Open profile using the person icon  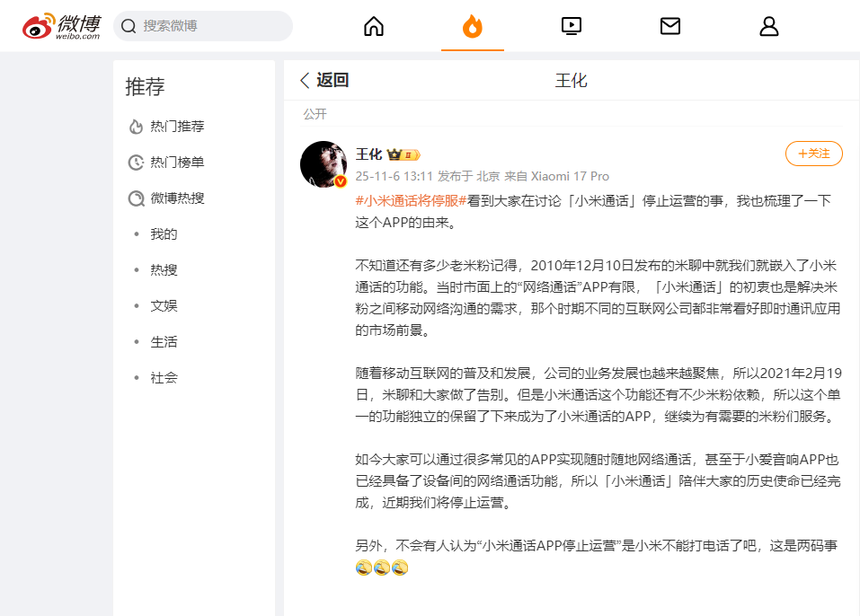click(768, 26)
